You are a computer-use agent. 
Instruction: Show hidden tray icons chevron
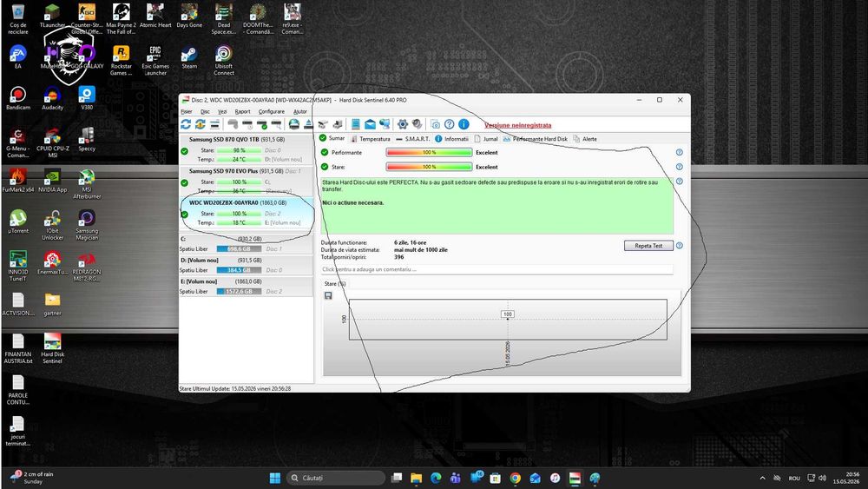pyautogui.click(x=762, y=478)
